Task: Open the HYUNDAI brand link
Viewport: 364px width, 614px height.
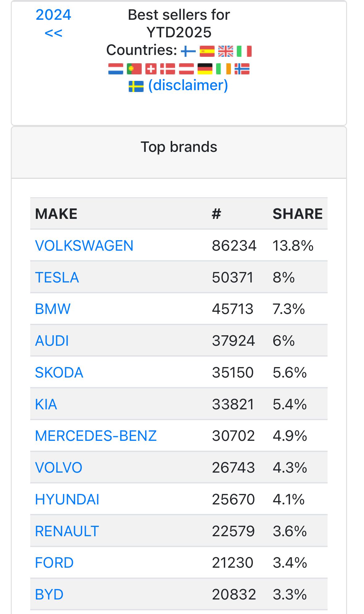Action: [x=67, y=499]
